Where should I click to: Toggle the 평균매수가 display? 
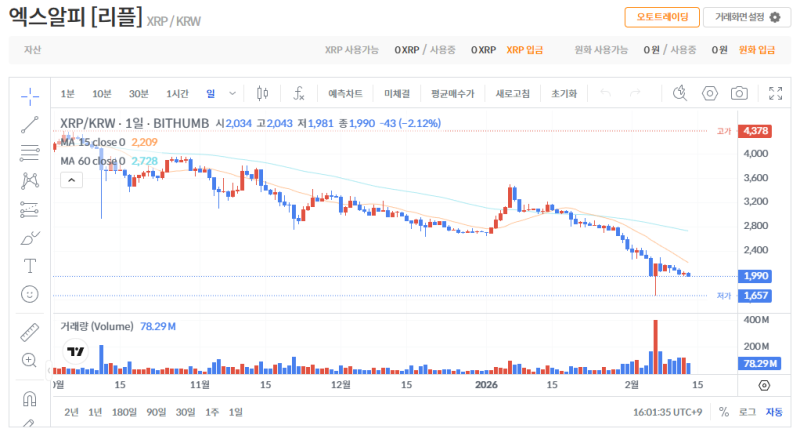pyautogui.click(x=453, y=93)
